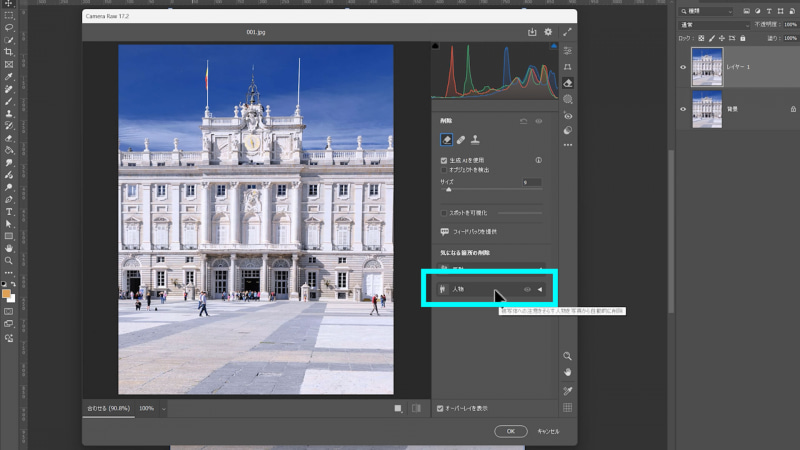The height and width of the screenshot is (450, 800).
Task: Toggle the オーバーレイを表示 checkbox
Action: click(x=440, y=408)
